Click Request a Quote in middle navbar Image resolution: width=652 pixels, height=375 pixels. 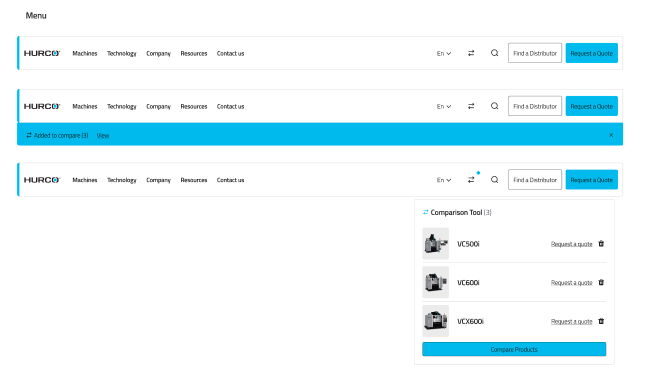pyautogui.click(x=591, y=106)
